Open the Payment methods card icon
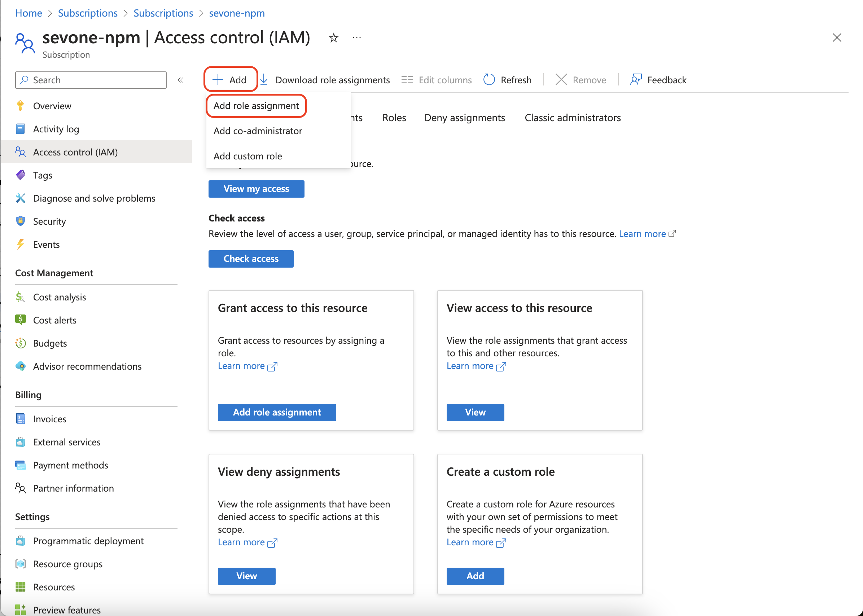 [x=21, y=465]
